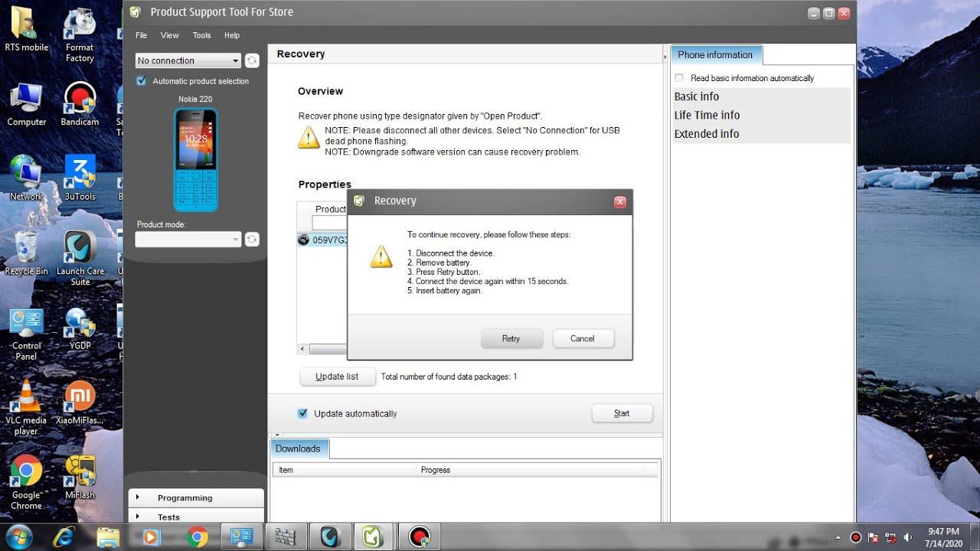Open the Windows Start menu
This screenshot has height=551, width=980.
(18, 536)
